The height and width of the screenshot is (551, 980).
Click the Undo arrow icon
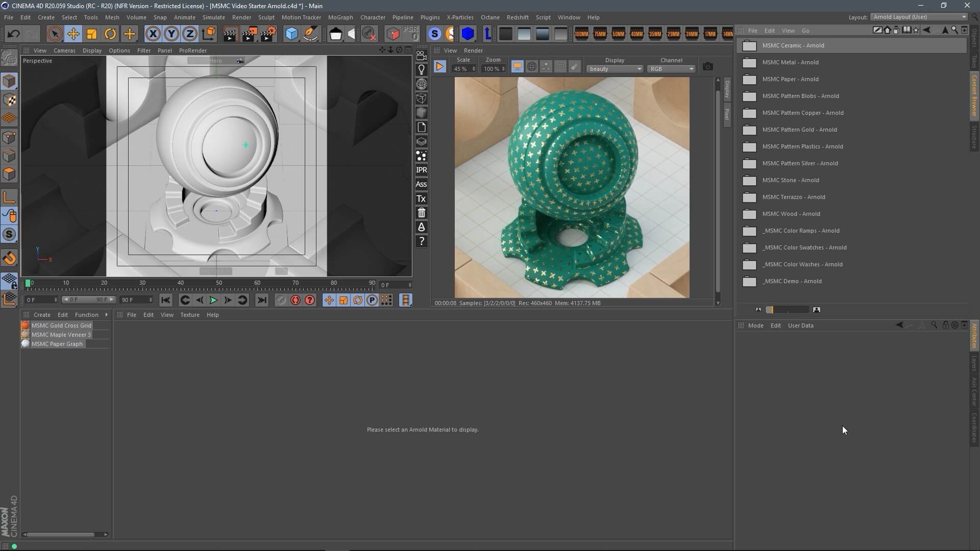tap(13, 34)
